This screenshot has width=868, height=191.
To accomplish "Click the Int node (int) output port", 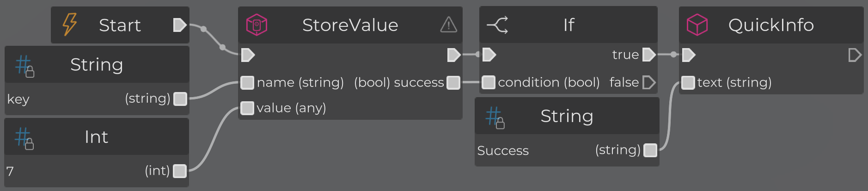I will pyautogui.click(x=180, y=171).
